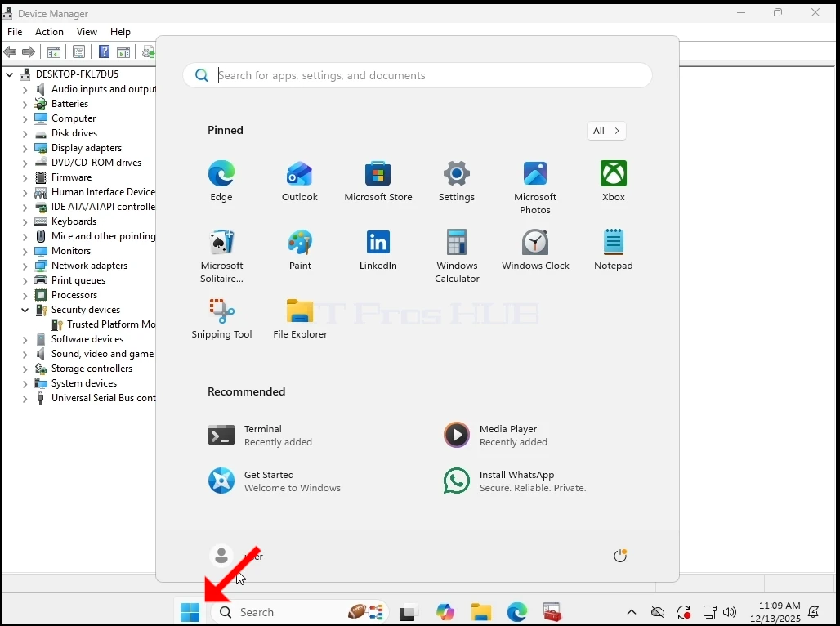Open Windows Calculator
Screen dimensions: 840x626
457,256
